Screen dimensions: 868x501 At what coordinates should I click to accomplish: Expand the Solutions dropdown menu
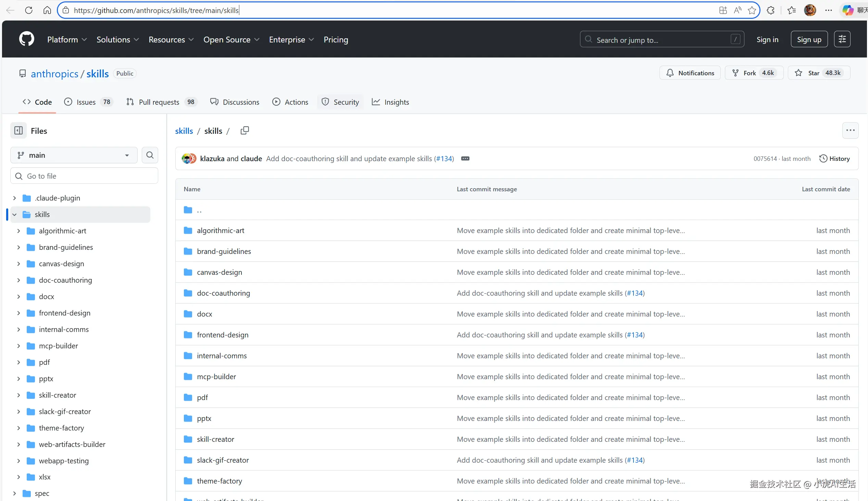118,40
